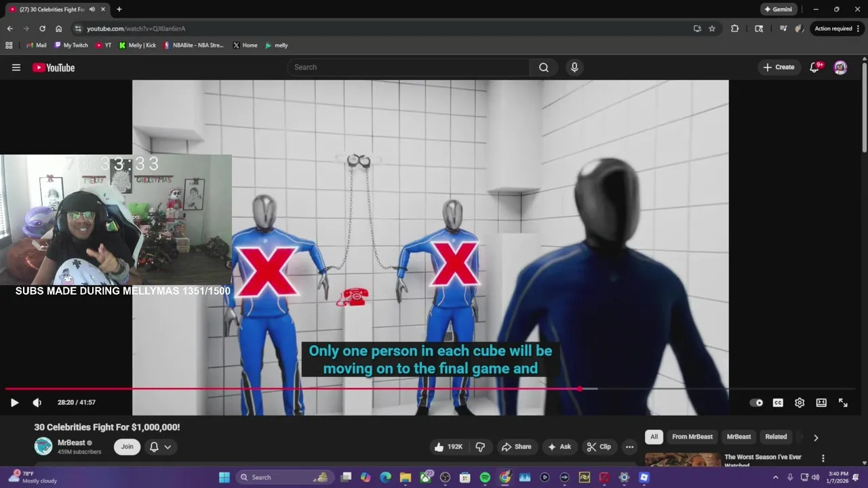This screenshot has width=868, height=488.
Task: Dislike this video
Action: (x=480, y=447)
